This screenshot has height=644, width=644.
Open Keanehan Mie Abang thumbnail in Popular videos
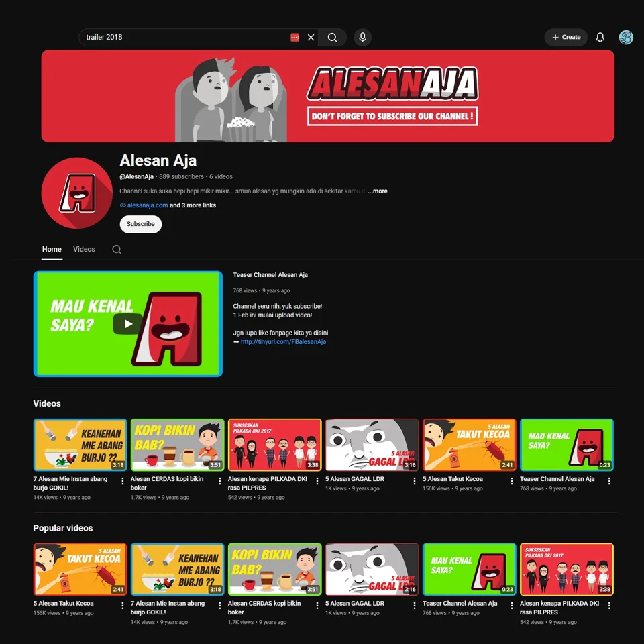click(177, 570)
